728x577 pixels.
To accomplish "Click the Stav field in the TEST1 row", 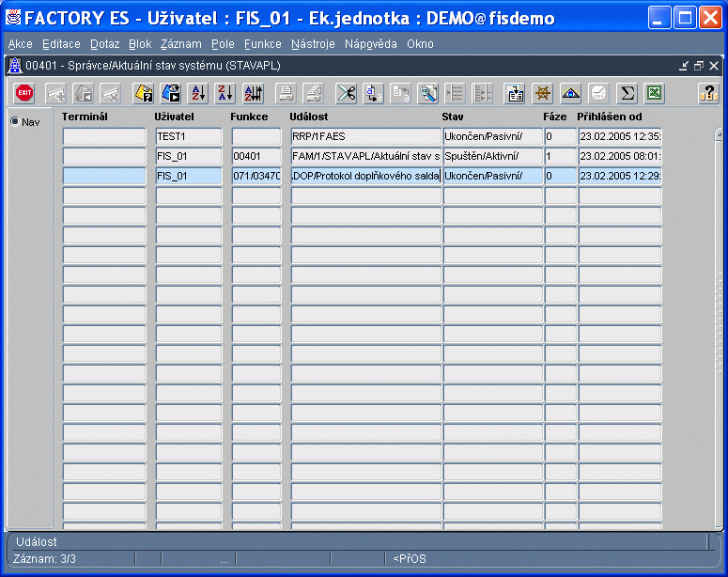I will pos(492,136).
